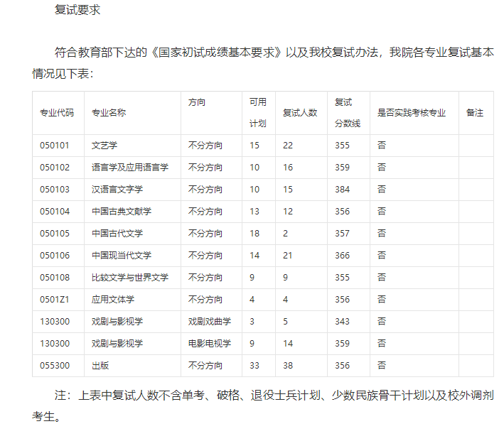Viewport: 504px width, 441px height.
Task: Click the 语言学及应用语言学 major name
Action: (130, 168)
